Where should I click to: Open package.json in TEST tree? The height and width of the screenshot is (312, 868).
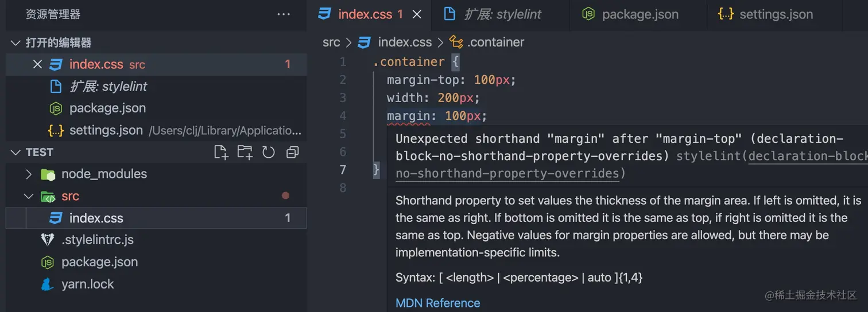point(156,262)
